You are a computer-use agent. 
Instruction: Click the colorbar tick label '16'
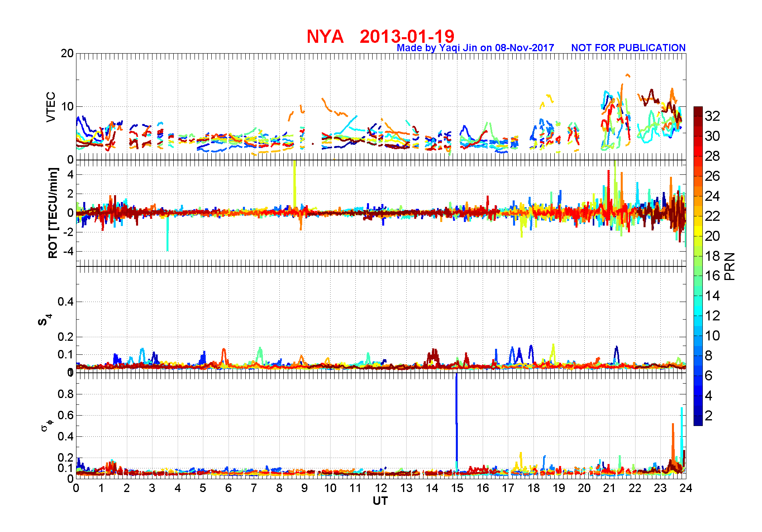(712, 276)
